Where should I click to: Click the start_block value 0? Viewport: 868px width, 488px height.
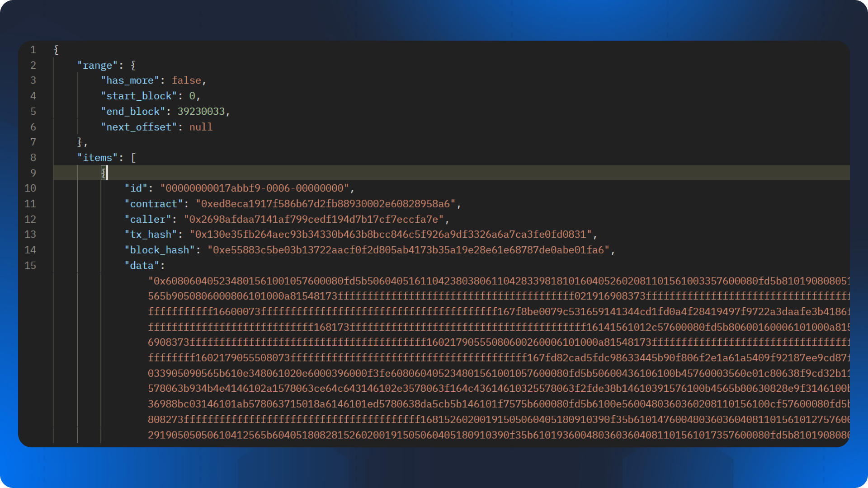point(192,96)
